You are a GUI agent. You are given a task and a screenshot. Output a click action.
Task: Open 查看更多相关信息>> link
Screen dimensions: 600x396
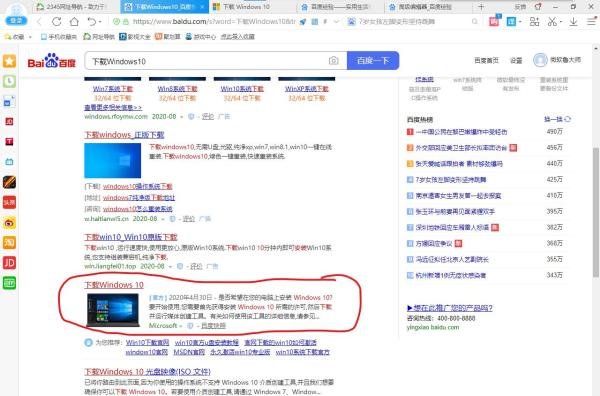click(113, 108)
